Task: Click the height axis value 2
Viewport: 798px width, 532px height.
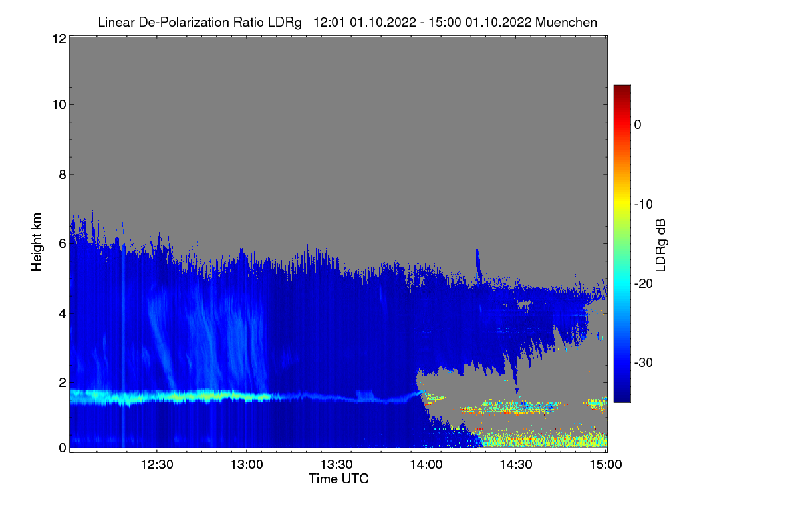Action: [61, 382]
